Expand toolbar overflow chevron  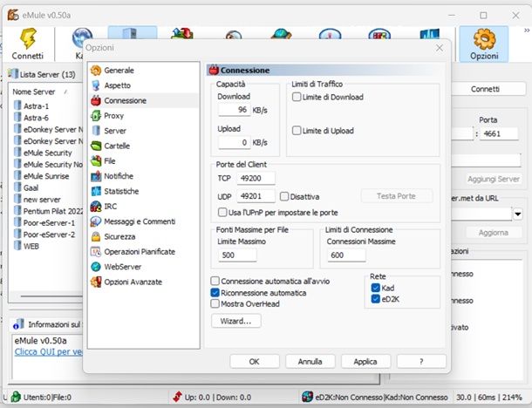(x=527, y=31)
